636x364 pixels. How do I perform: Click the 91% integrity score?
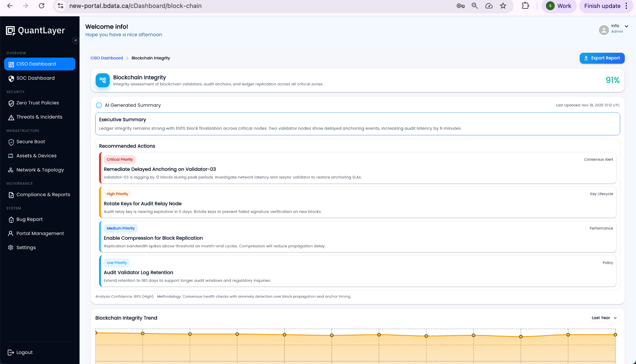coord(612,80)
